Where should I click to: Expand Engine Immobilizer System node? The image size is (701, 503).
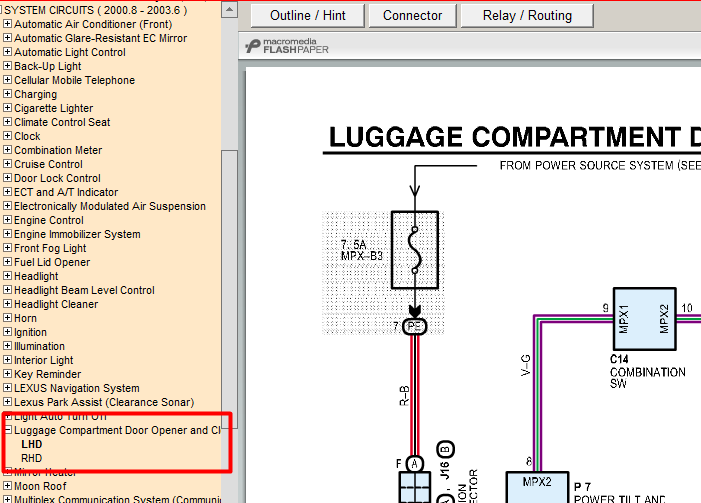(x=7, y=234)
